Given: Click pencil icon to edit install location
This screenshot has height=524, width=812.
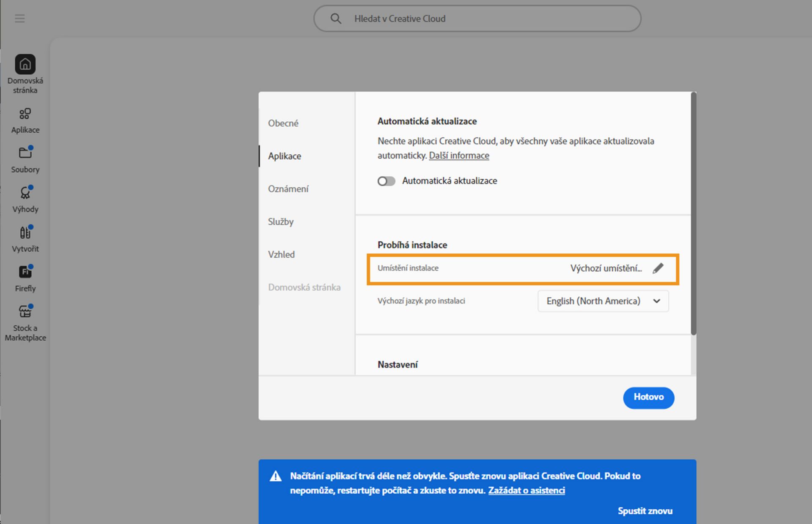Looking at the screenshot, I should coord(658,268).
